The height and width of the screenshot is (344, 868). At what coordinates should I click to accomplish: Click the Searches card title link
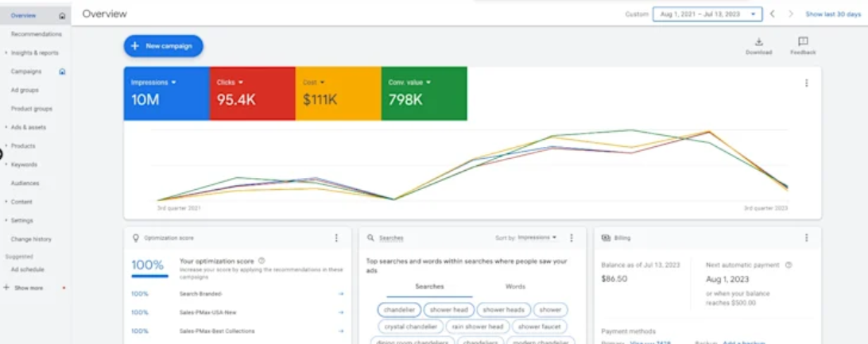[x=391, y=238]
